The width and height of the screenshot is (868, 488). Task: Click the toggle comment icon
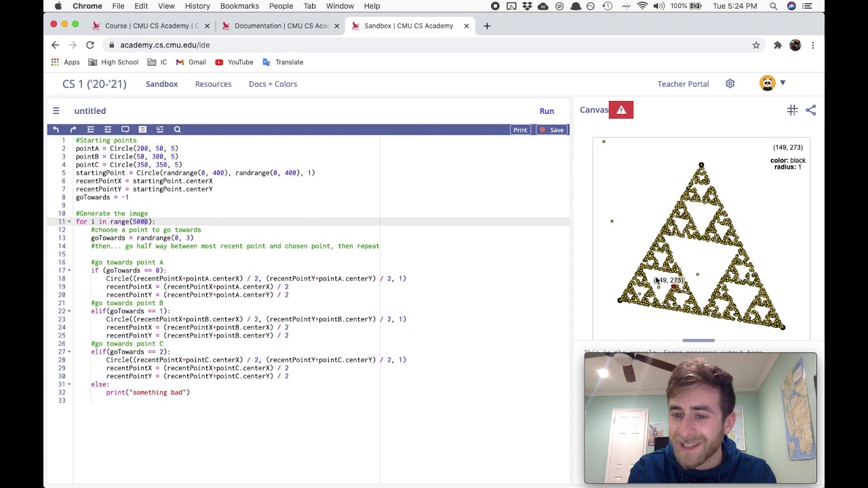pyautogui.click(x=125, y=129)
